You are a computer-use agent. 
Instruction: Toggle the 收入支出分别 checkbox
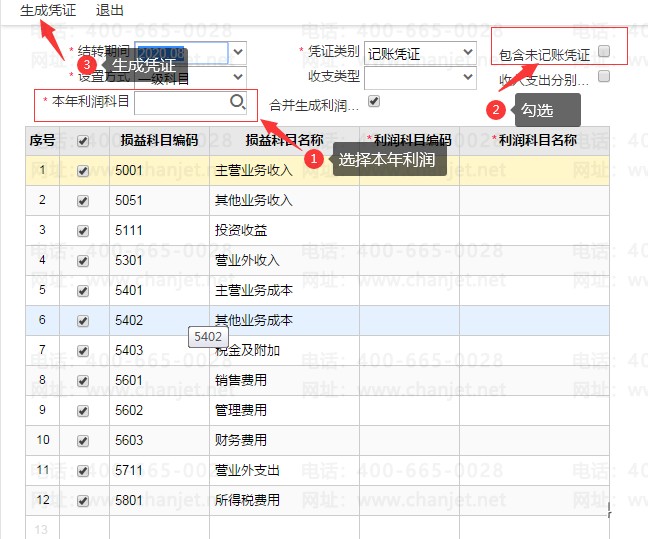click(x=604, y=76)
